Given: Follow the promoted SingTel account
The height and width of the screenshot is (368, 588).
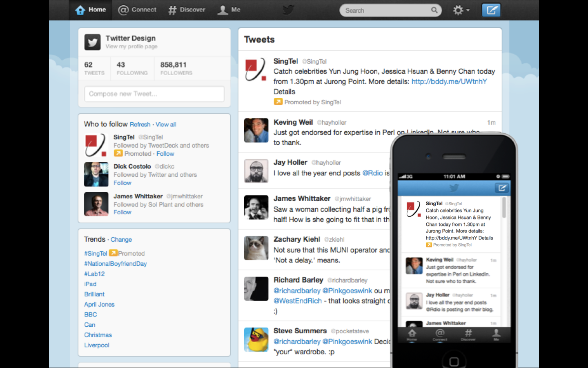Looking at the screenshot, I should click(165, 154).
